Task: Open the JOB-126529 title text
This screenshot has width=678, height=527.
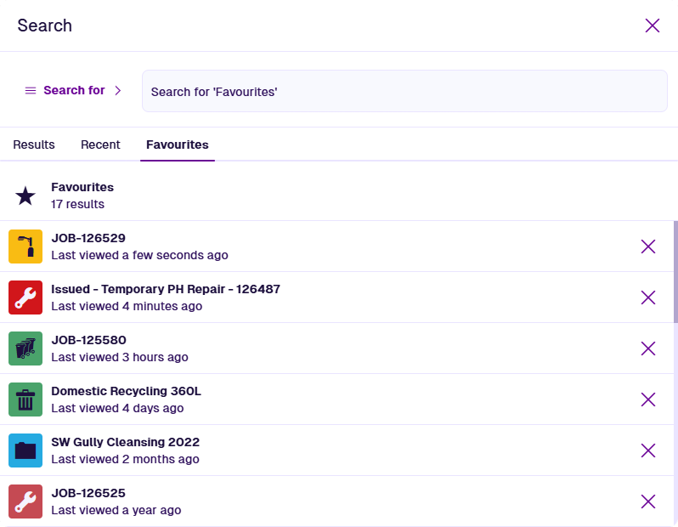Action: click(x=89, y=238)
